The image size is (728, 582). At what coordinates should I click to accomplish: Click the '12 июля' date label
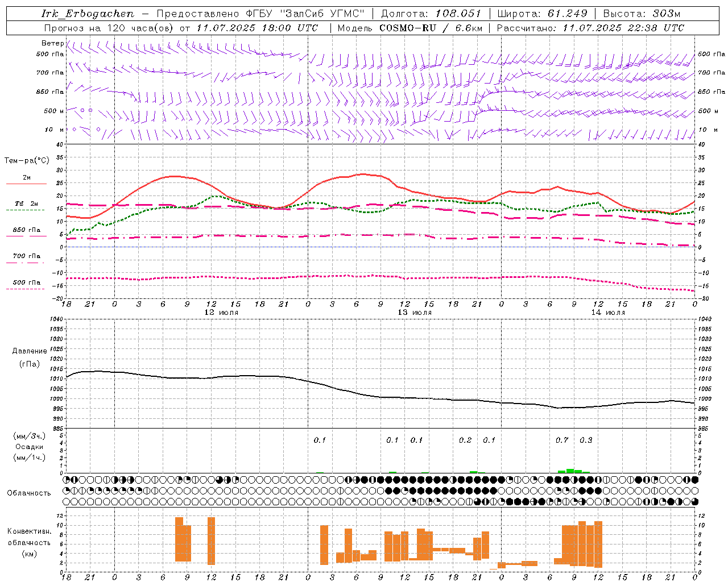click(x=221, y=313)
